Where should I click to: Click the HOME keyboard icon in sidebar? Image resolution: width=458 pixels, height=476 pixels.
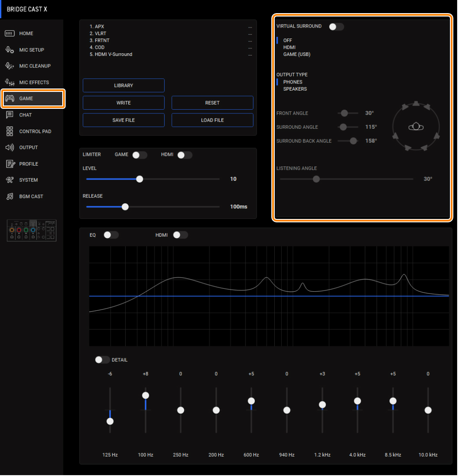(9, 33)
